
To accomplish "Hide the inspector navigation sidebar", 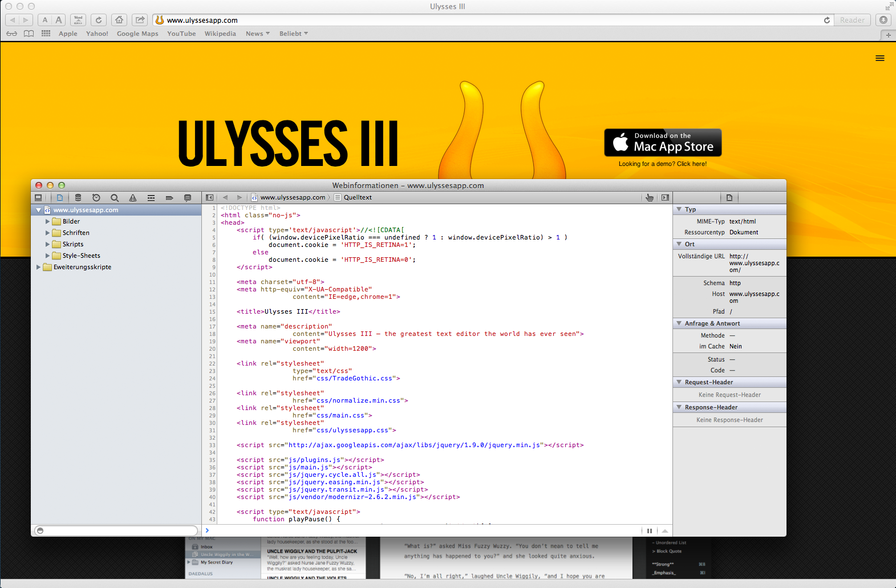I will 210,197.
